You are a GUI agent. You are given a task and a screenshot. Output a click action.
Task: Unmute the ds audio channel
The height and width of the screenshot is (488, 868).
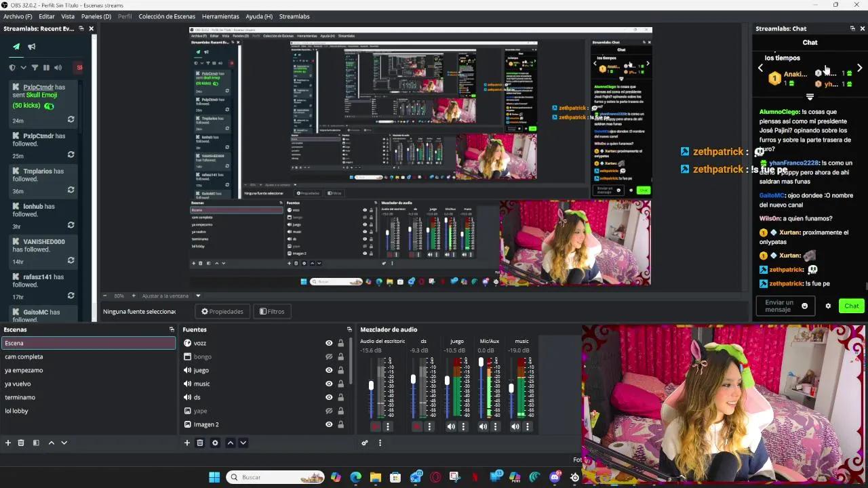pyautogui.click(x=417, y=426)
